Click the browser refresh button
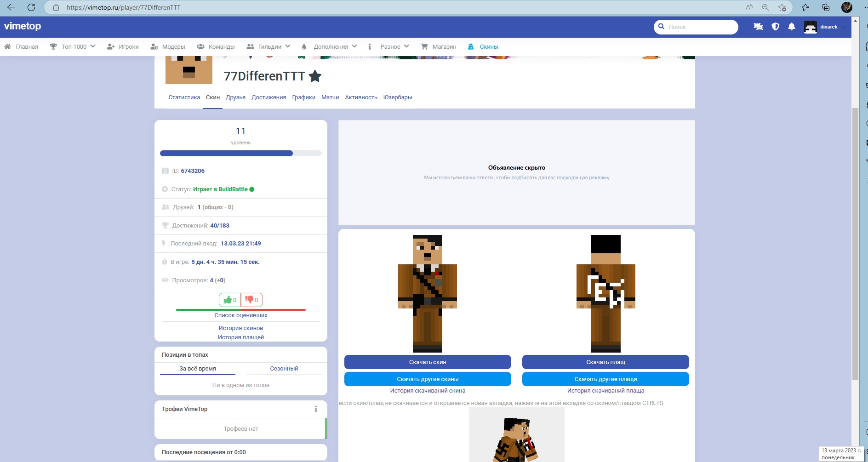Screen dimensions: 868x462 pyautogui.click(x=31, y=7)
